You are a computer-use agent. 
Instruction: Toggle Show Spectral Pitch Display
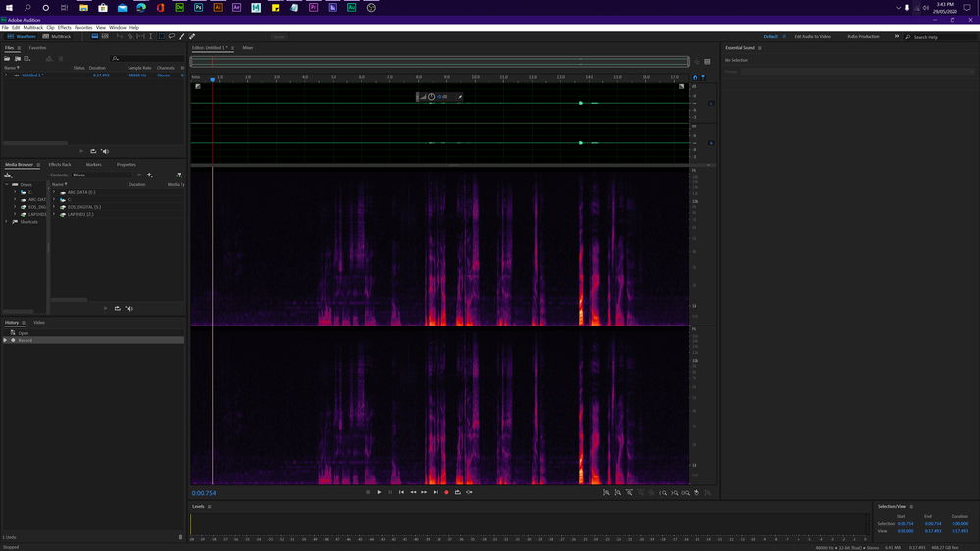click(x=105, y=37)
